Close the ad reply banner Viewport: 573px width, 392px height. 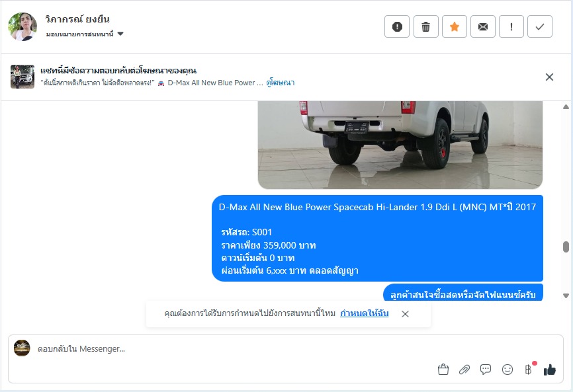pos(549,77)
